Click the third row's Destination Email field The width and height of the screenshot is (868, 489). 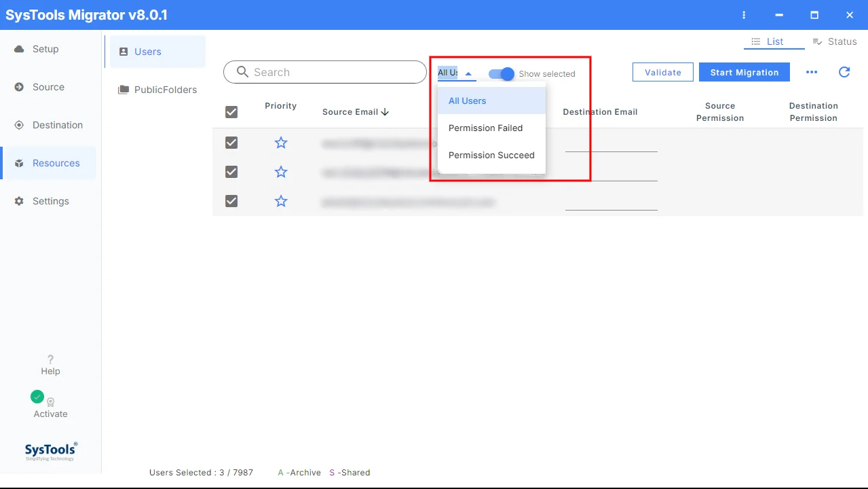[611, 202]
